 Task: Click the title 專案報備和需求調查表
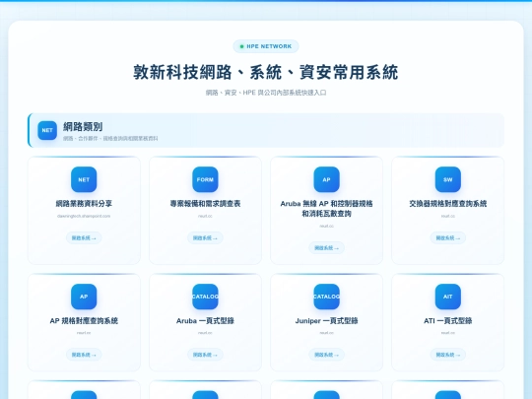tap(205, 204)
